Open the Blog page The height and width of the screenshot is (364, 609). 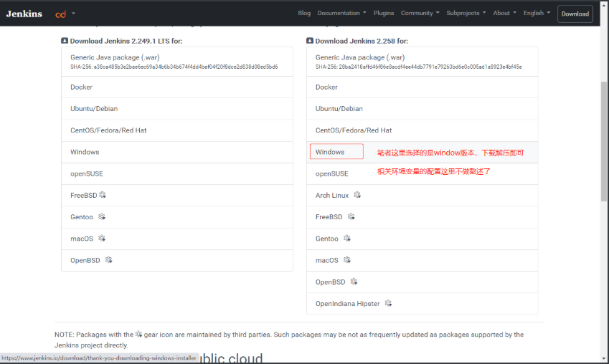(x=304, y=13)
